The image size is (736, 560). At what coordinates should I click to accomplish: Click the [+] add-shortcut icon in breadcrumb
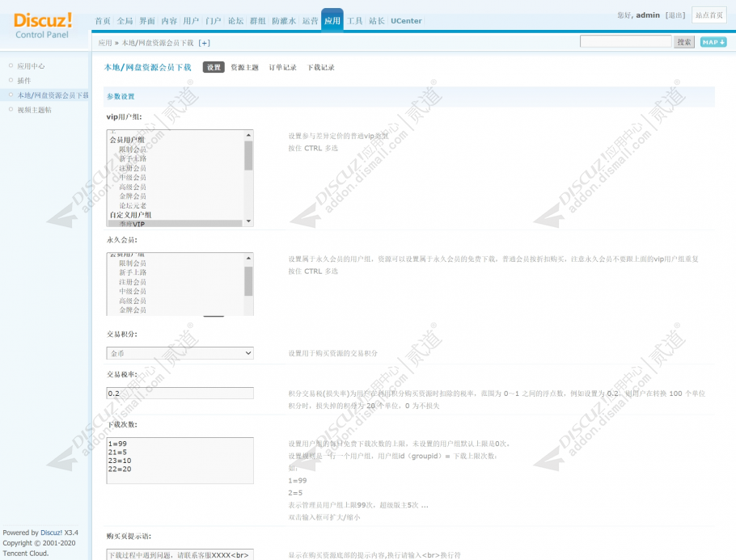tap(204, 43)
